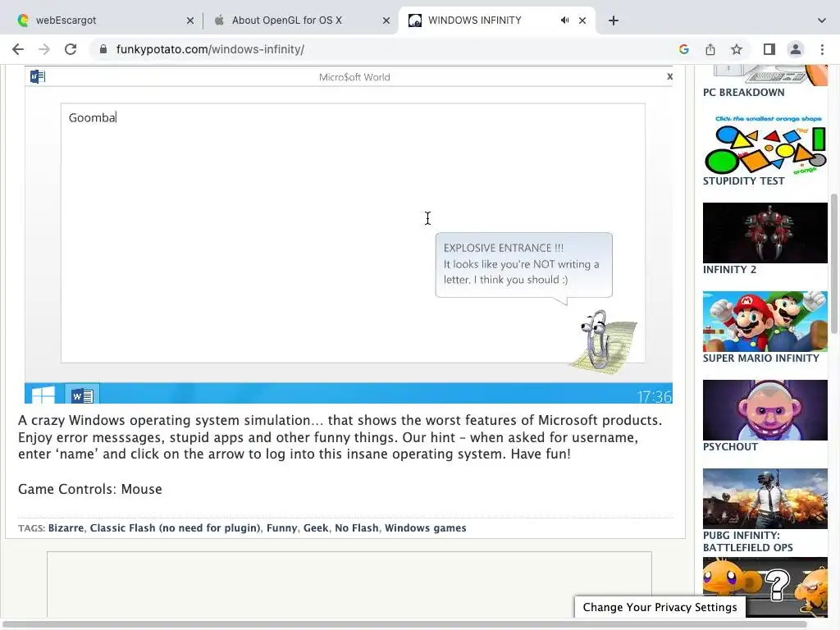This screenshot has width=840, height=630.
Task: Open the Windows start button in game
Action: point(43,395)
